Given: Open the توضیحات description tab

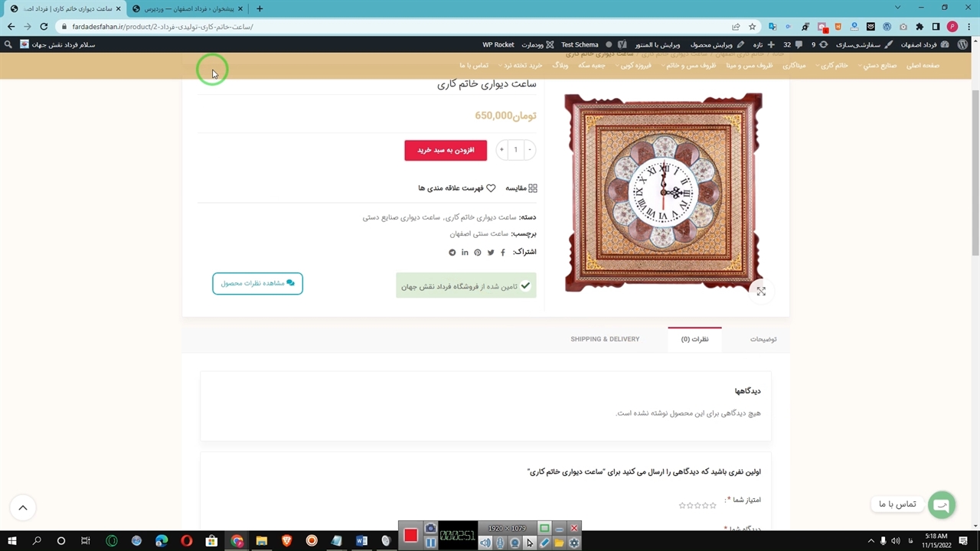Looking at the screenshot, I should click(x=763, y=339).
